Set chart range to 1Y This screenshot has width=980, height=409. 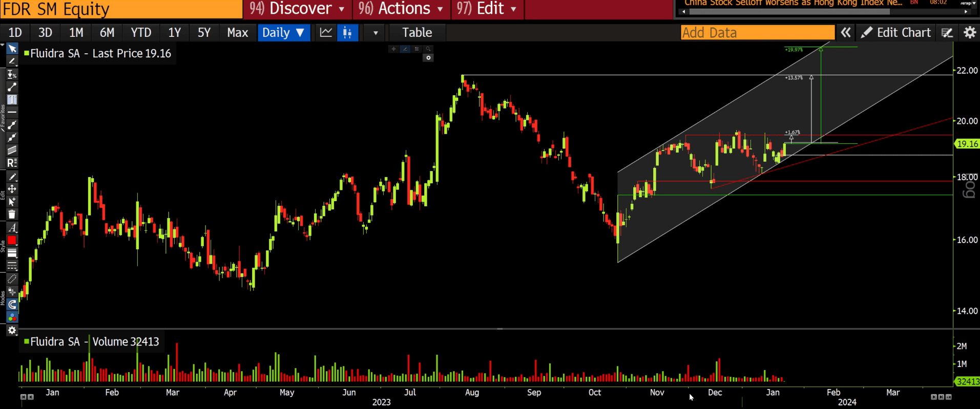tap(174, 33)
